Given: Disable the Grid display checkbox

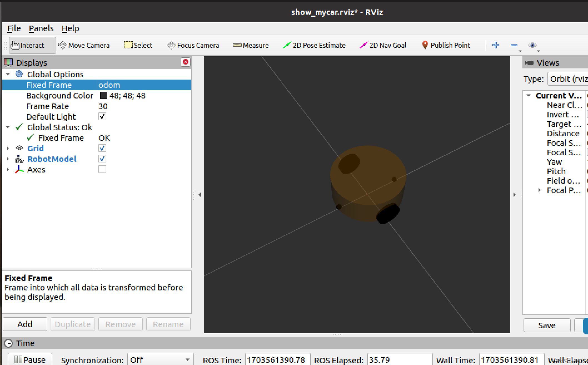Looking at the screenshot, I should tap(102, 148).
